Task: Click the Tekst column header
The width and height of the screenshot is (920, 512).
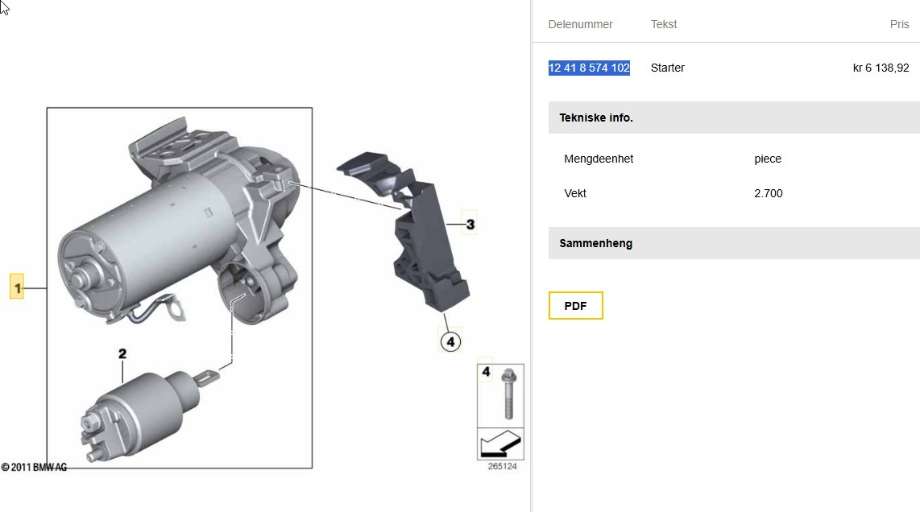Action: tap(664, 24)
